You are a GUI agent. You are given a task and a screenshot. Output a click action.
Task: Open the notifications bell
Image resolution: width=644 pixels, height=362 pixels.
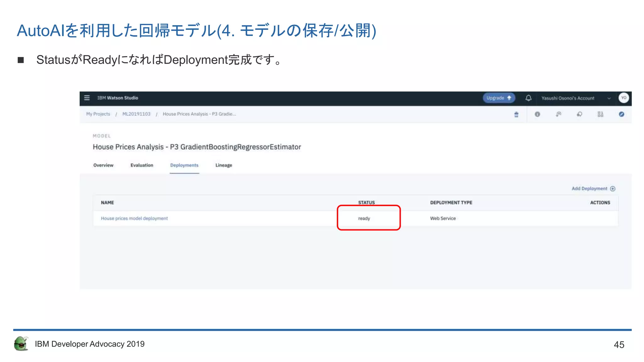click(x=528, y=98)
